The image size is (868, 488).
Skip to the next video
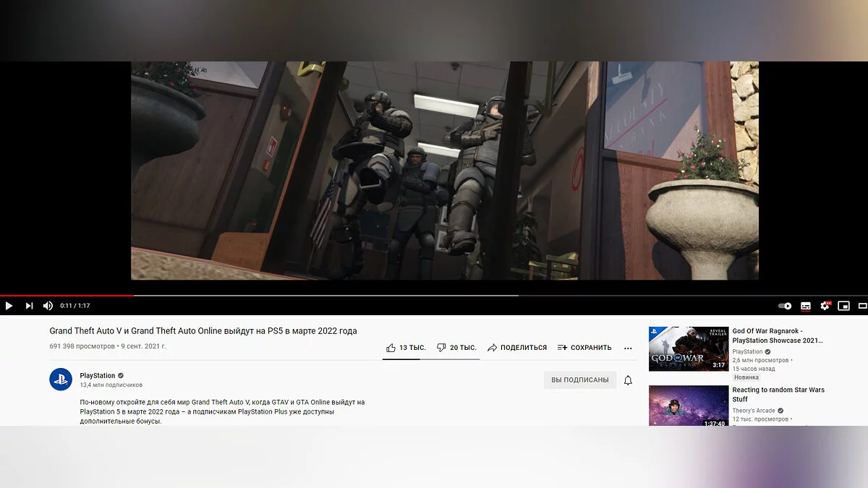[29, 306]
